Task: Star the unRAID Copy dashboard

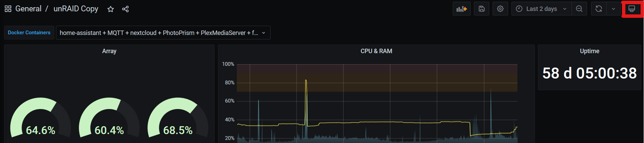Action: tap(111, 9)
